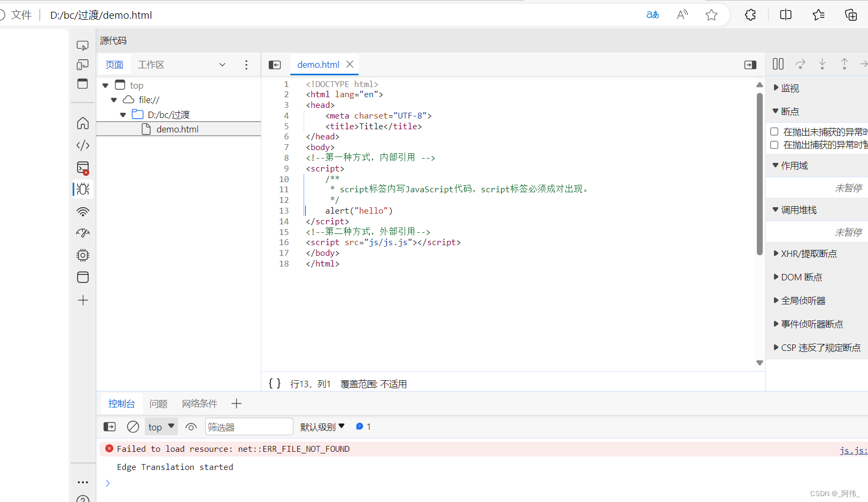Open the Network wifi icon panel
The height and width of the screenshot is (502, 868).
(x=83, y=211)
